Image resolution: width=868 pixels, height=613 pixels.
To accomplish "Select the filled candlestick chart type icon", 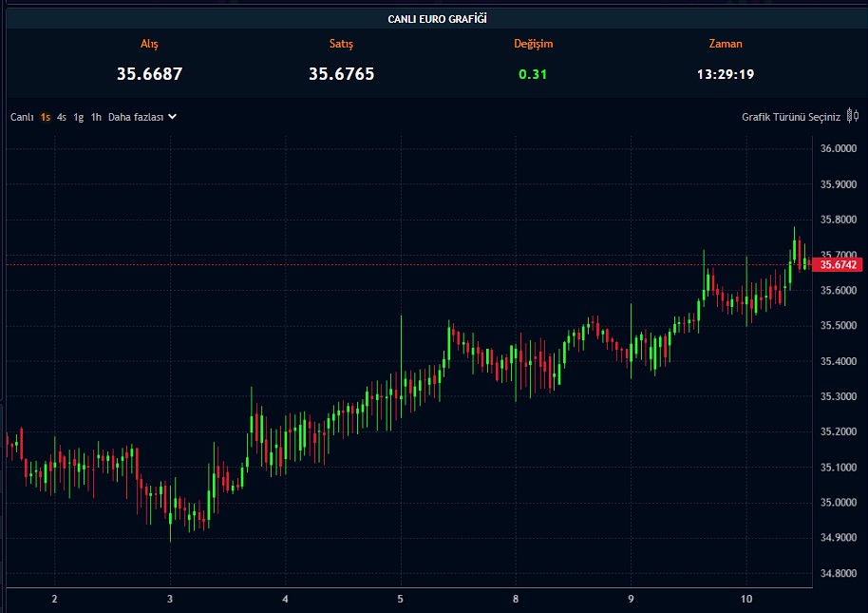I will click(850, 117).
